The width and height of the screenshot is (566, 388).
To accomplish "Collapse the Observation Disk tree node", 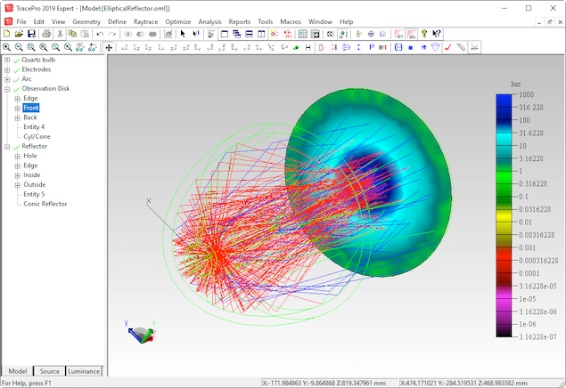I will click(x=7, y=89).
